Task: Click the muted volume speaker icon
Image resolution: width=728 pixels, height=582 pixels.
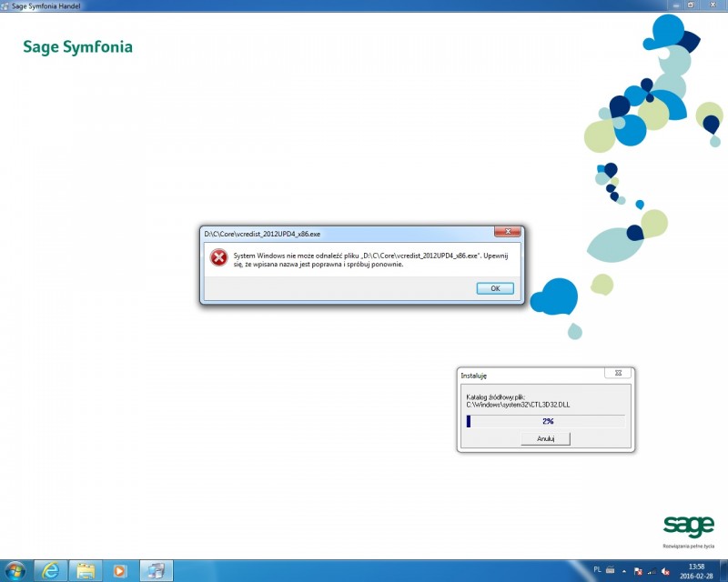Action: coord(665,571)
